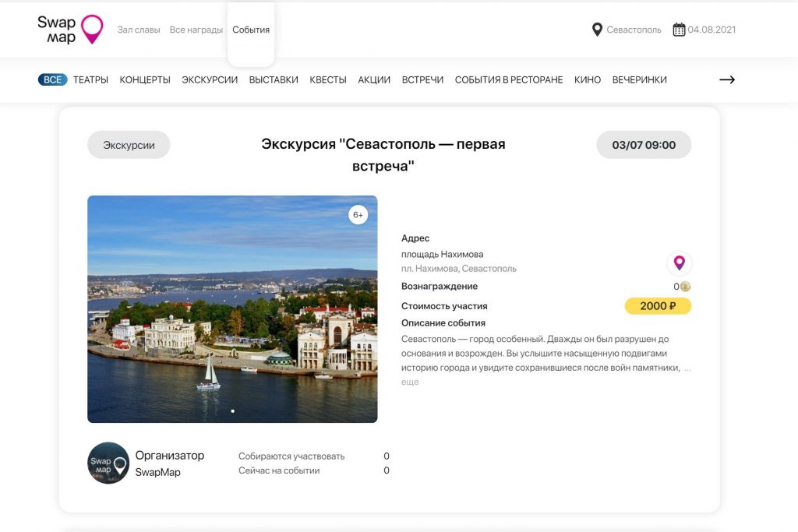This screenshot has height=532, width=798.
Task: Filter events by ВЫСТАВКИ
Action: [x=274, y=80]
